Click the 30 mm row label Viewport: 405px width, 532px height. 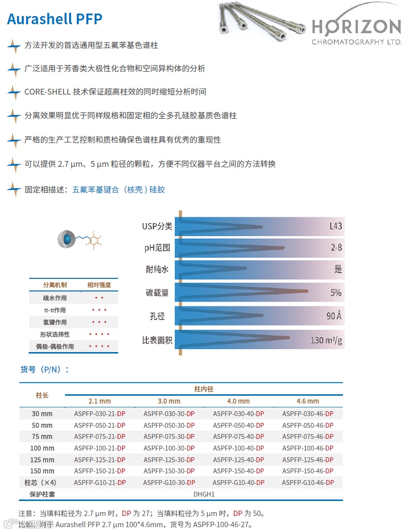[42, 414]
